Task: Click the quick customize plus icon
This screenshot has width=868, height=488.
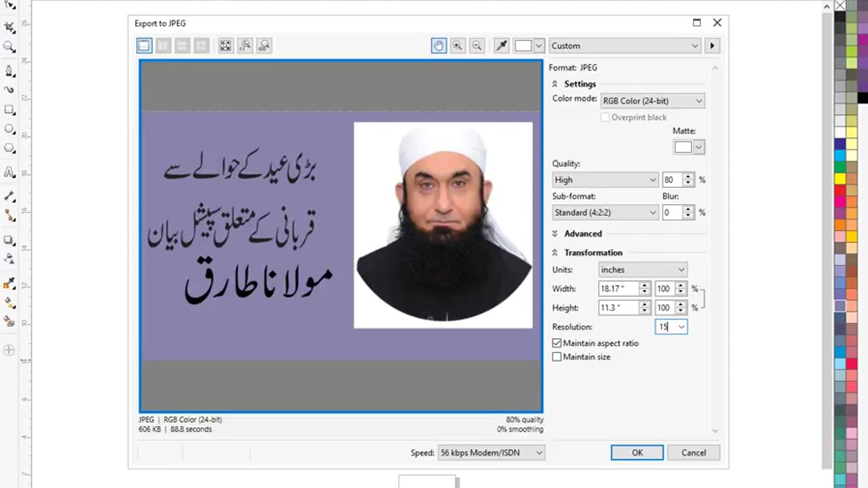Action: tap(9, 350)
